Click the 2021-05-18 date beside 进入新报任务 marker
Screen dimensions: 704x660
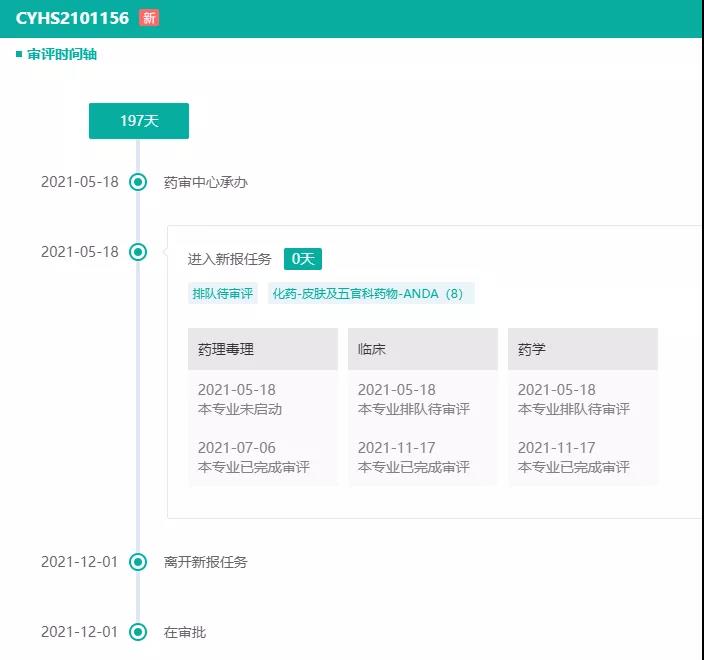click(x=79, y=252)
